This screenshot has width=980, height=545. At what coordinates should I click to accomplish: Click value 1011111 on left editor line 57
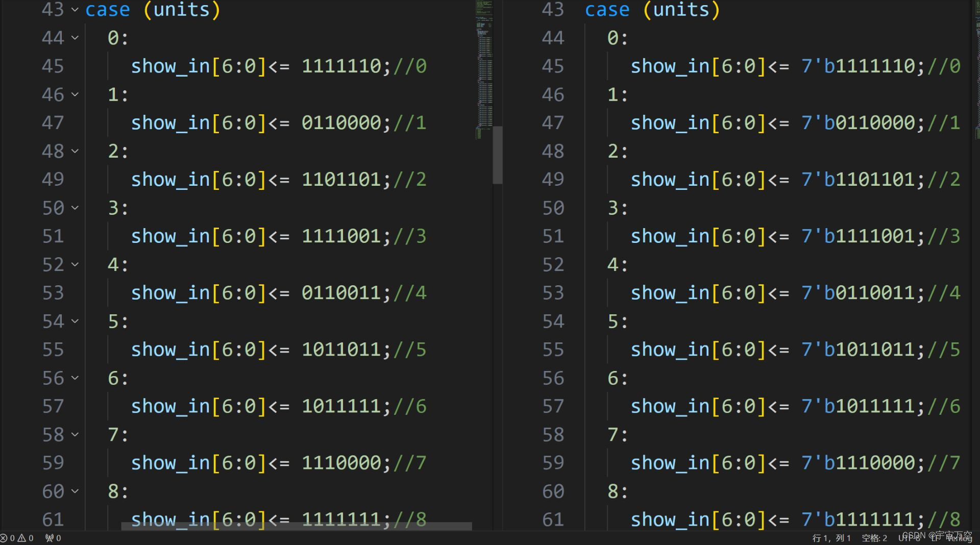click(341, 406)
